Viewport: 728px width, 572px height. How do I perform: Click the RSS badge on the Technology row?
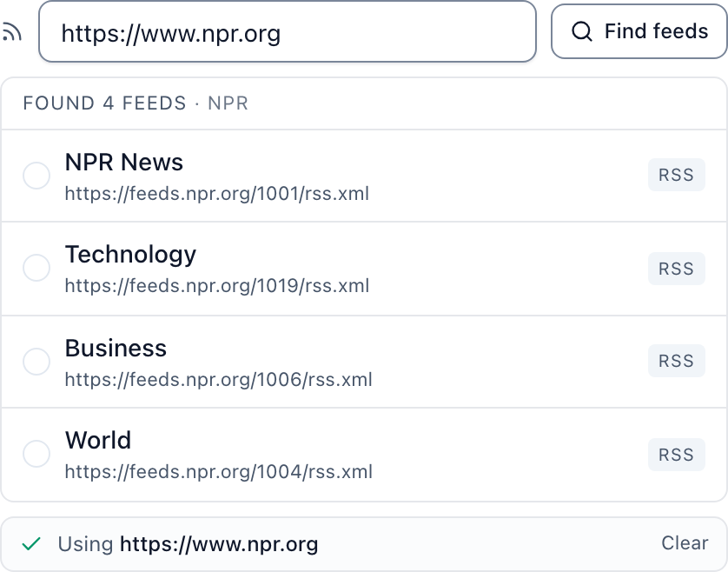677,269
